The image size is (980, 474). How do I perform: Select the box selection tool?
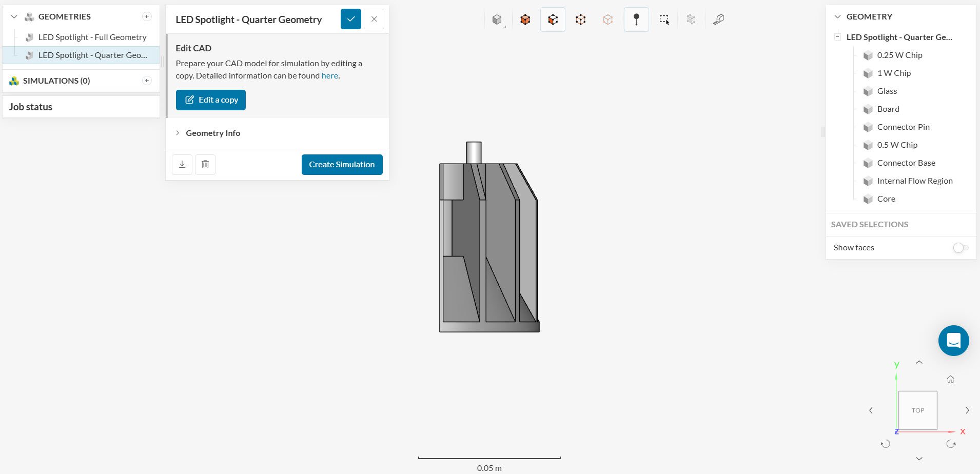click(664, 19)
